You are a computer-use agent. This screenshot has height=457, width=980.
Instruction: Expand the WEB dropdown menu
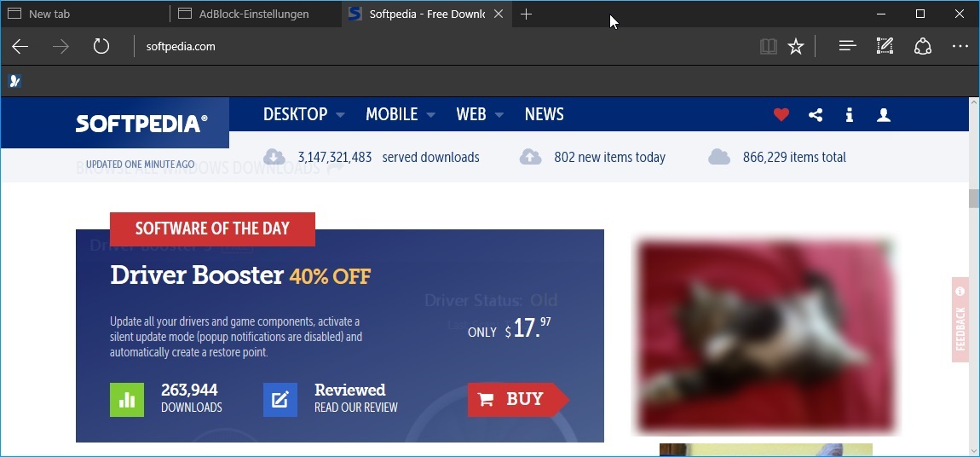(480, 114)
